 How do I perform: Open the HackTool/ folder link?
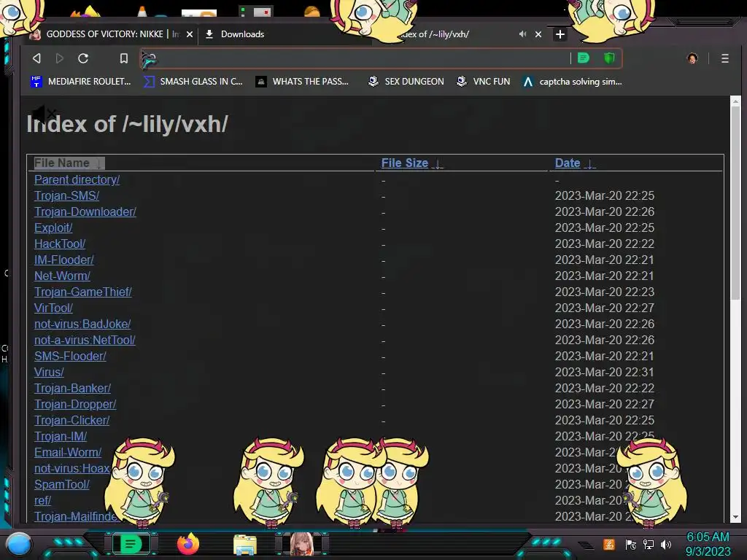[60, 244]
